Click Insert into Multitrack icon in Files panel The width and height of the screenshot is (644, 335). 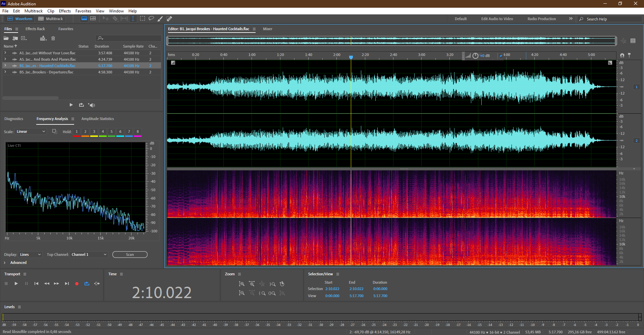pos(43,38)
